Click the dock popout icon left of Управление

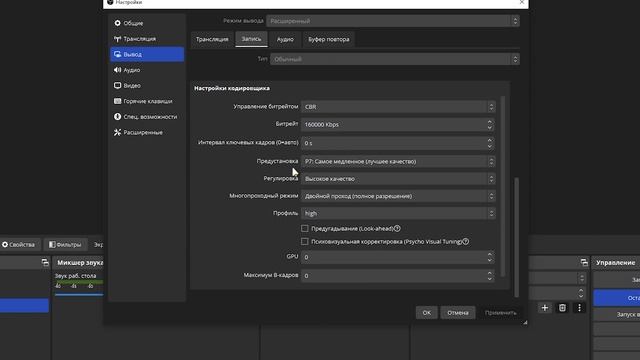[x=584, y=262]
